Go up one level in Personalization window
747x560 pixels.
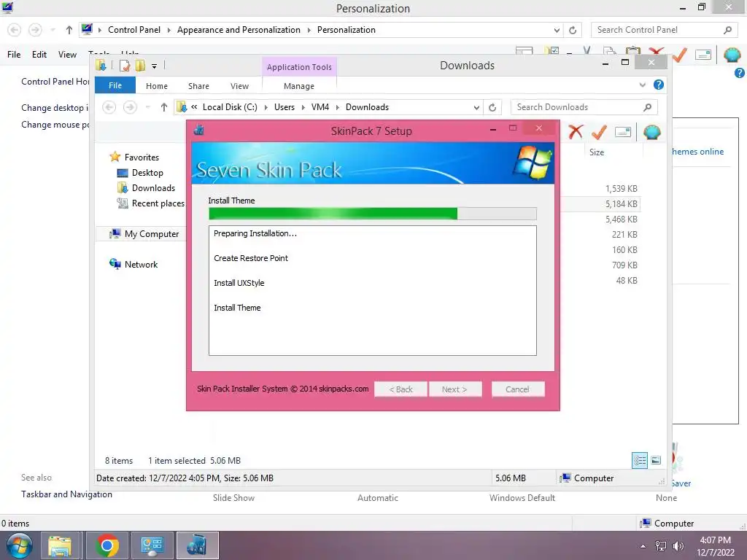pos(69,30)
